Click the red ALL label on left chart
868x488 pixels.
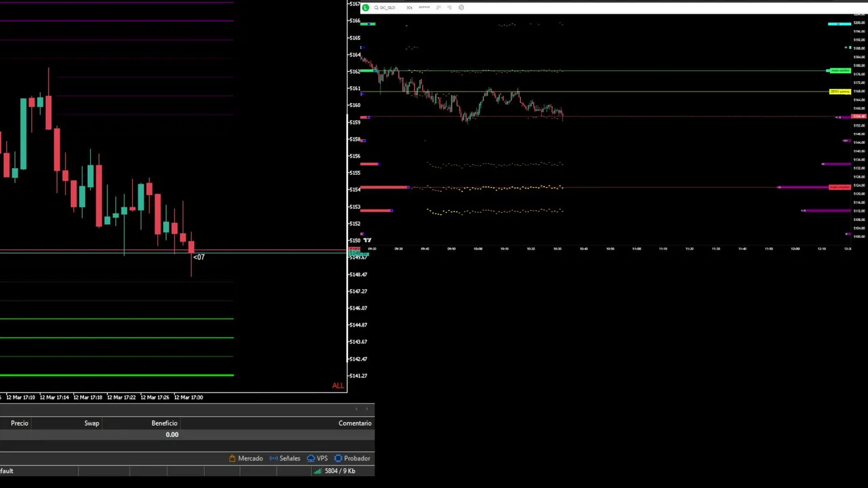[338, 386]
